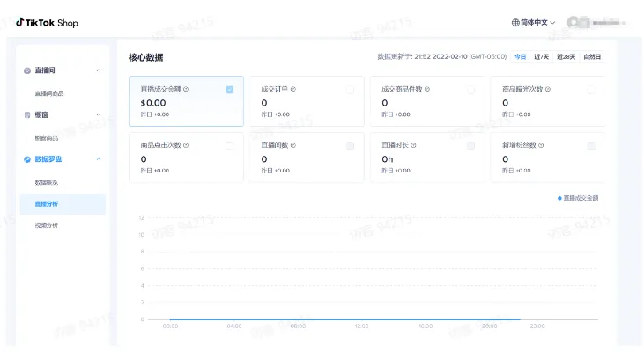This screenshot has height=352, width=644.
Task: Click the blue data line in chart
Action: tap(345, 319)
